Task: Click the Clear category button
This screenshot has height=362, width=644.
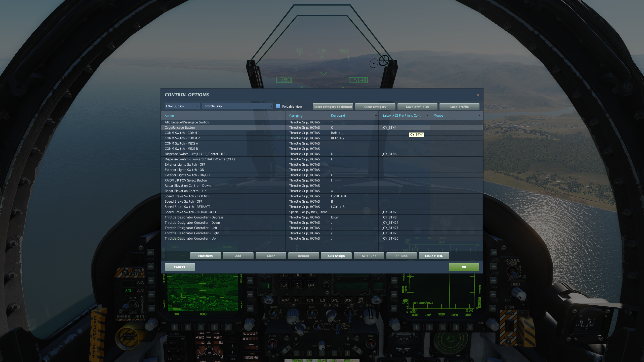Action: pyautogui.click(x=375, y=107)
